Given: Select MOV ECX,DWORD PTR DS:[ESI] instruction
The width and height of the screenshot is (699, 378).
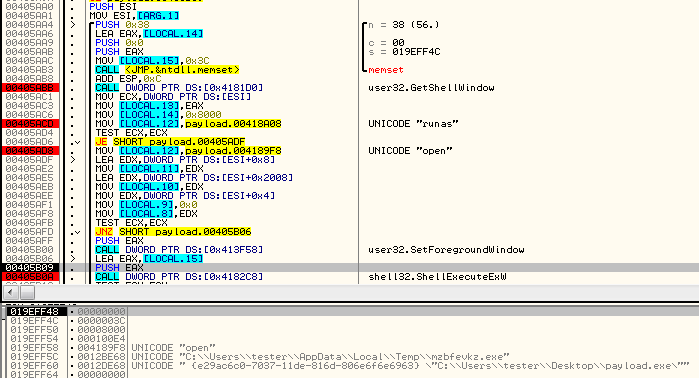Looking at the screenshot, I should tap(173, 97).
